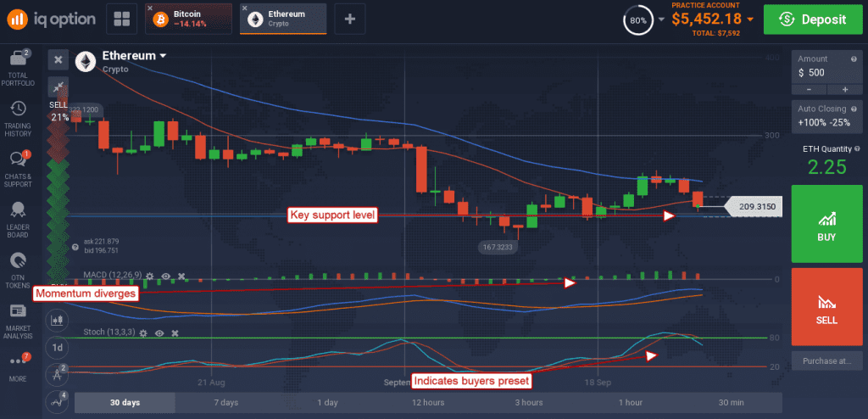
Task: Open the indicators list icon
Action: coord(57,400)
